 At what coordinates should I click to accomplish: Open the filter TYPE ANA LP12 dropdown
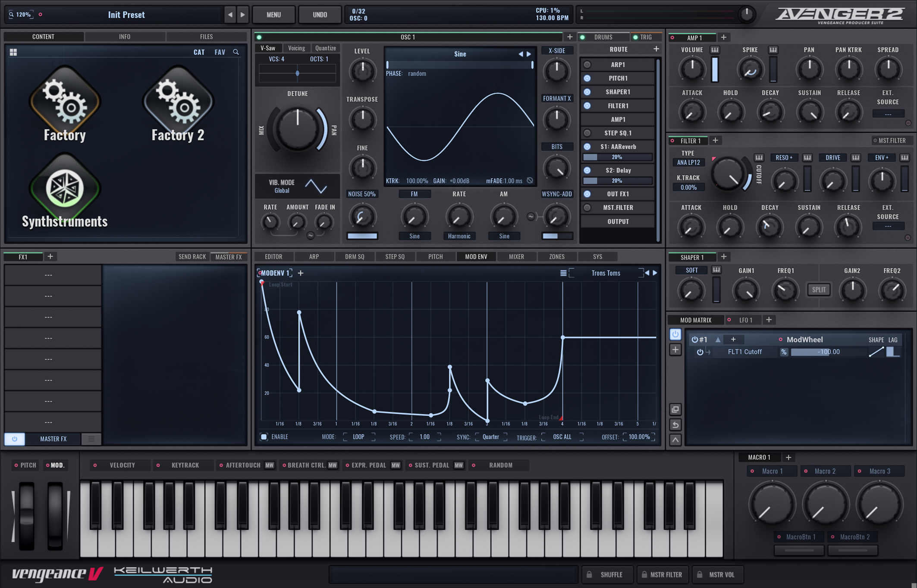point(688,163)
